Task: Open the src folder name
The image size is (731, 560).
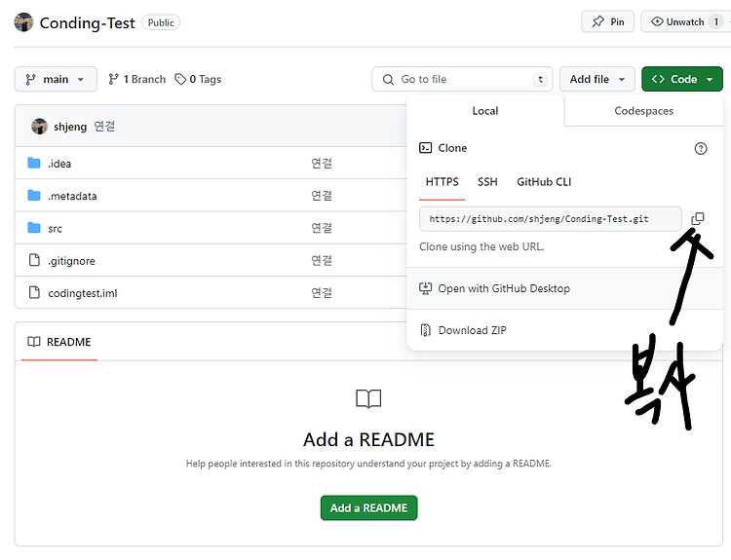Action: 55,229
